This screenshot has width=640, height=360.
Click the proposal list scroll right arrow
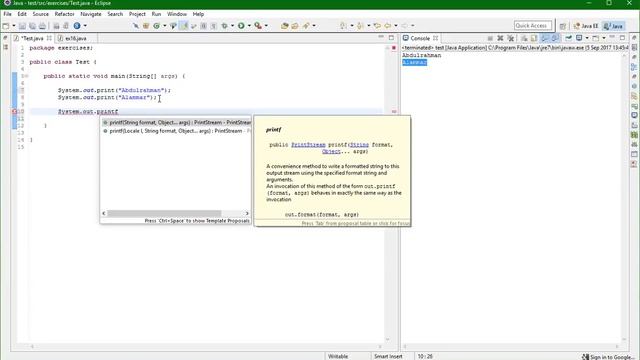point(247,213)
